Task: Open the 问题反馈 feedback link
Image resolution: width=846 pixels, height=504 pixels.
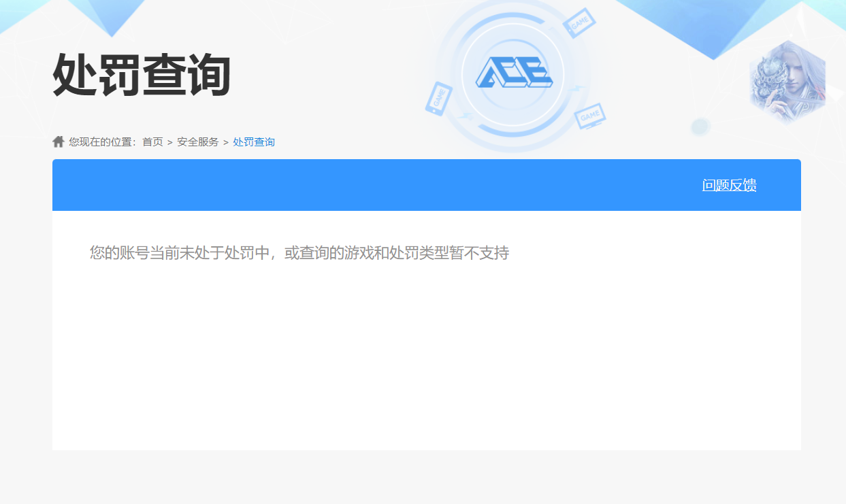Action: tap(729, 185)
